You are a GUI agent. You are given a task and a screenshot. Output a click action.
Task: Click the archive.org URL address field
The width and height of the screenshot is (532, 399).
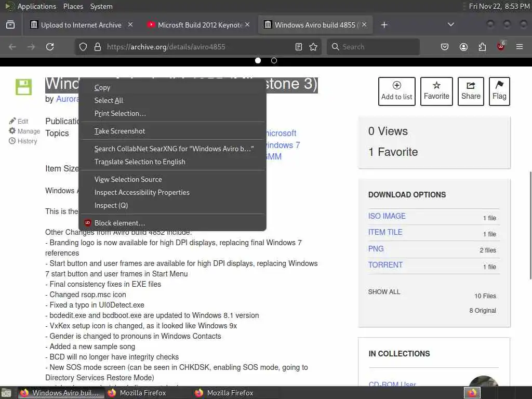coord(198,47)
